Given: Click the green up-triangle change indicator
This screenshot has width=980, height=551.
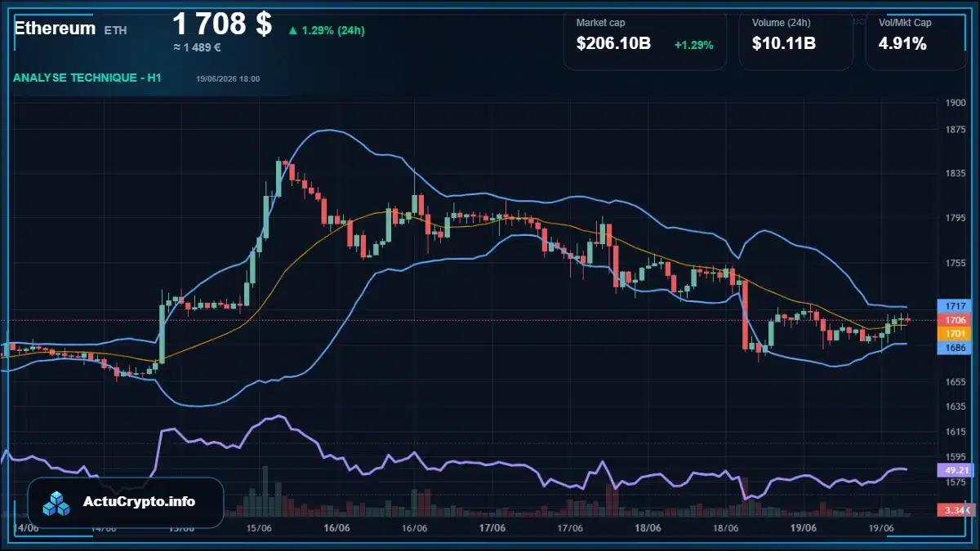Looking at the screenshot, I should [x=292, y=30].
